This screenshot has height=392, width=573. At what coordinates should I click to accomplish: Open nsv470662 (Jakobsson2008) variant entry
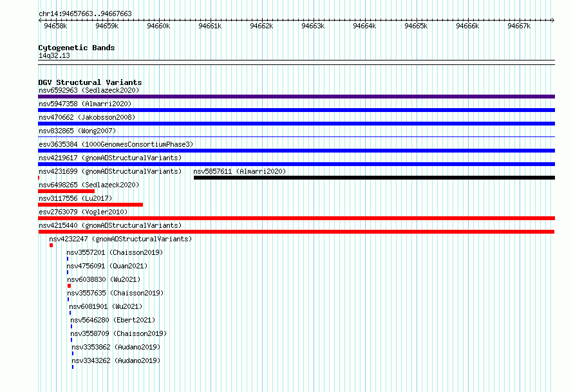[87, 117]
